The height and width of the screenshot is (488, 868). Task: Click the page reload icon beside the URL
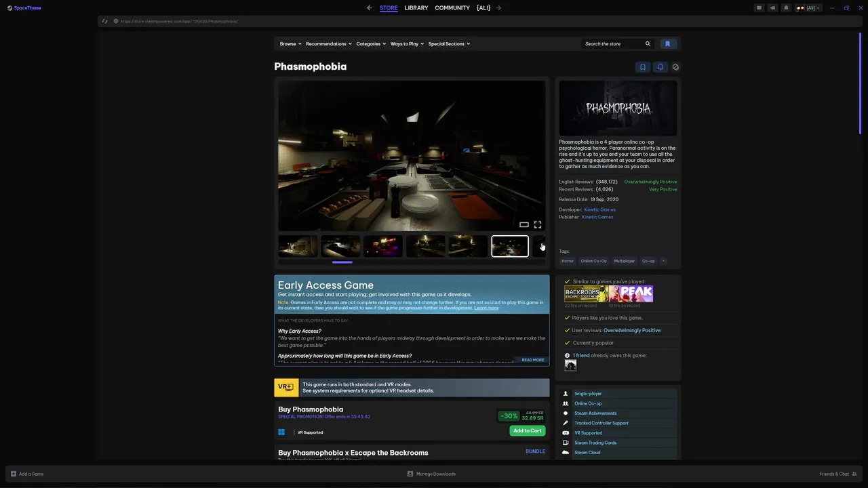[104, 21]
